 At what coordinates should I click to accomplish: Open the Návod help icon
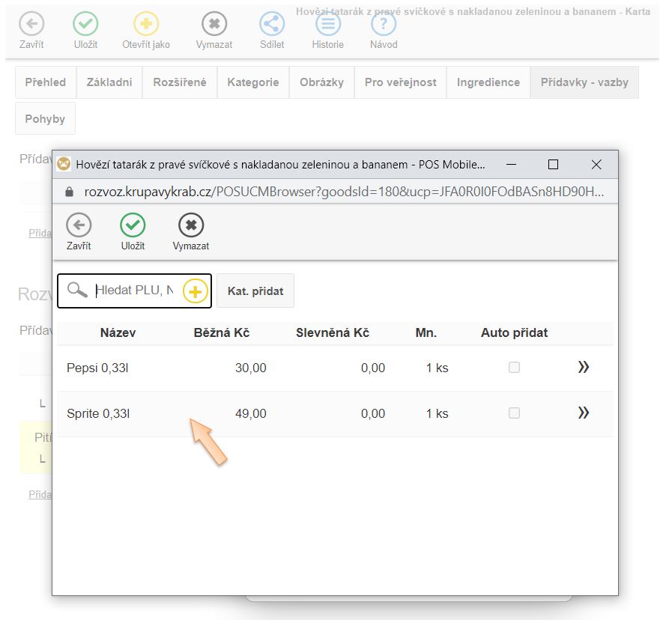[x=384, y=24]
